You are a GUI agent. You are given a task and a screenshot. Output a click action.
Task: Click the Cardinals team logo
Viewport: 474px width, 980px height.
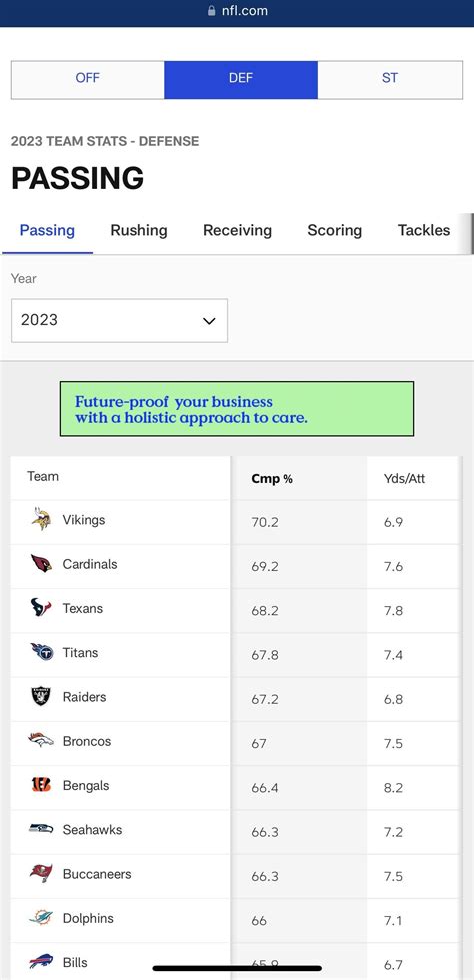click(x=41, y=564)
